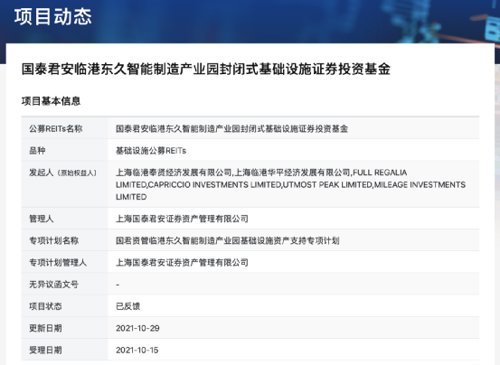Viewport: 500px width, 365px height.
Task: Select the 管理人 row label
Action: [x=41, y=219]
